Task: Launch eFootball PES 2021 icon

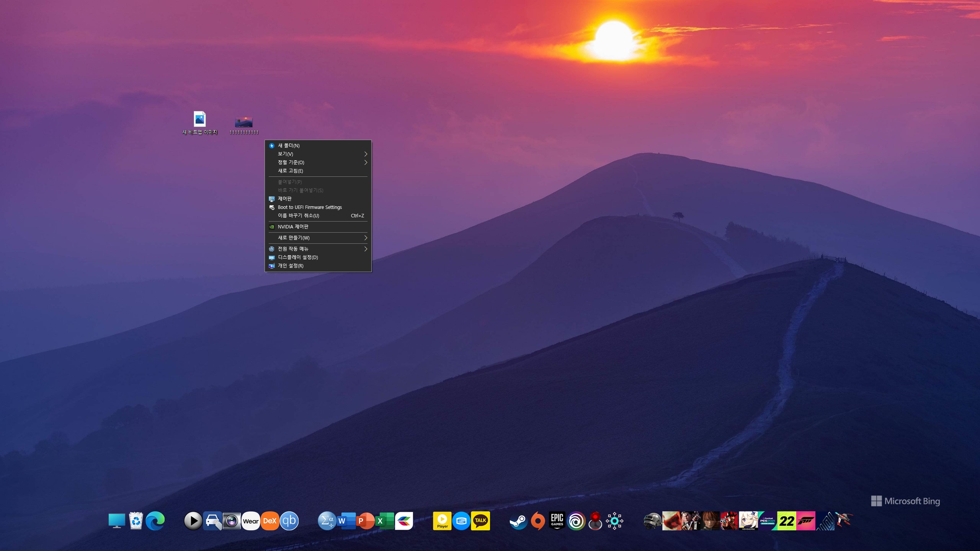Action: tap(768, 521)
